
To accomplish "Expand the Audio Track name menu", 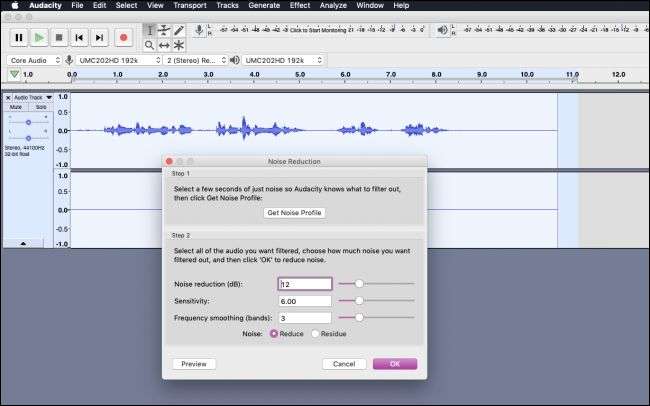I will click(29, 98).
